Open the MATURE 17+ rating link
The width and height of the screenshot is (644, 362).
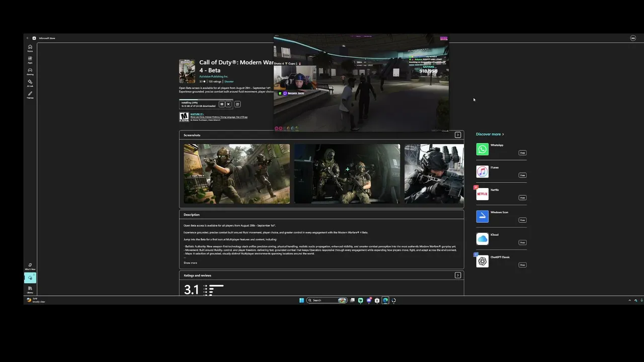(x=197, y=114)
